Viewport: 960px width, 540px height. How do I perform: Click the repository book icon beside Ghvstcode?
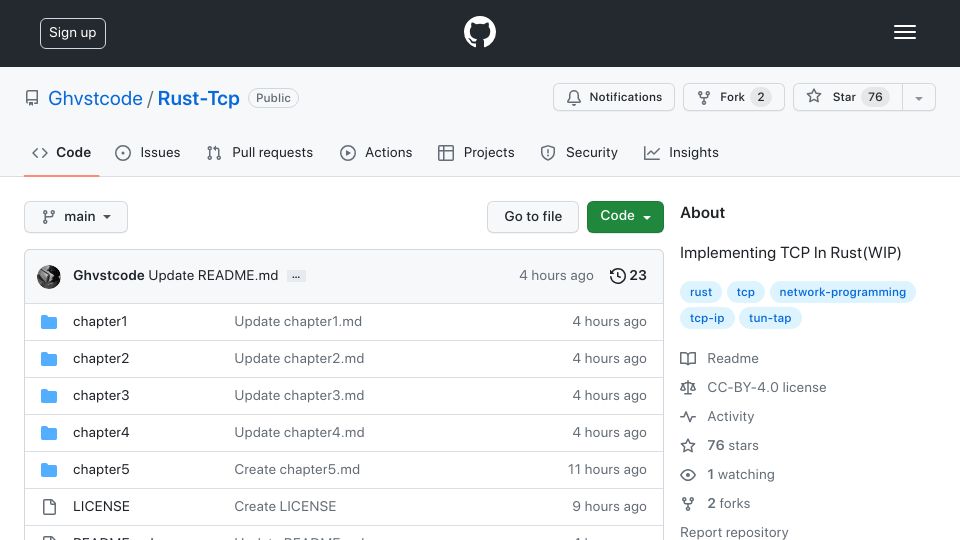click(32, 98)
